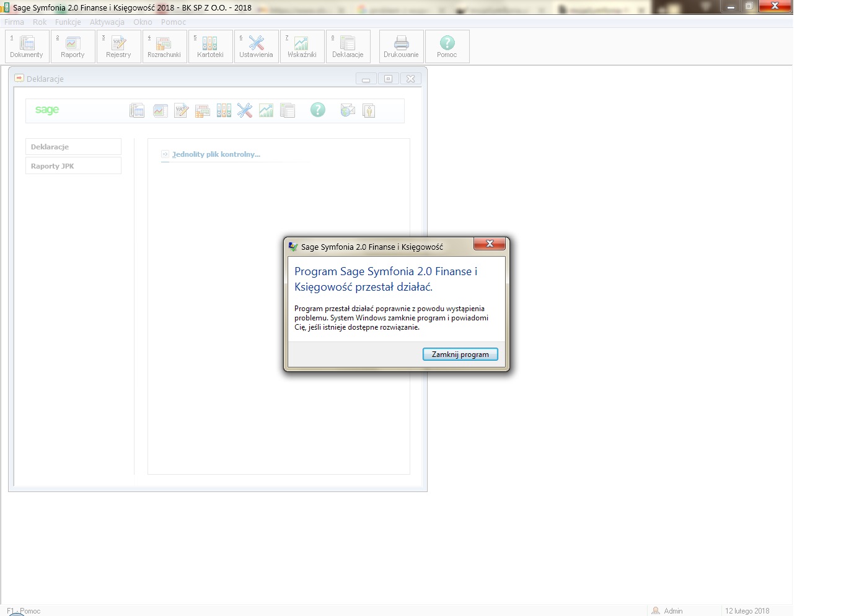Select Raporty JPK in sidebar

73,166
